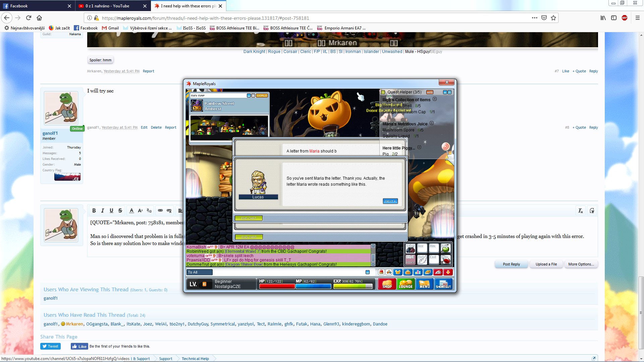
Task: Open text color picker in editor
Action: coord(131,210)
